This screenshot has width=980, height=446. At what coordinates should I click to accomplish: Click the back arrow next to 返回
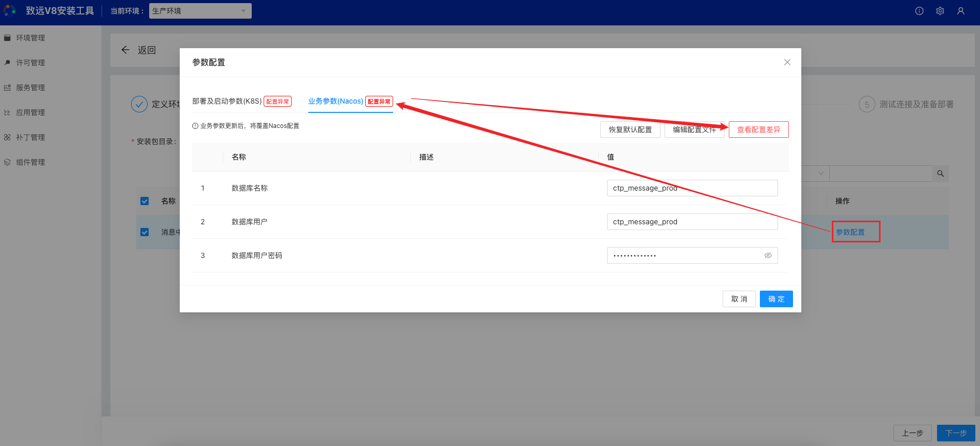pos(125,50)
